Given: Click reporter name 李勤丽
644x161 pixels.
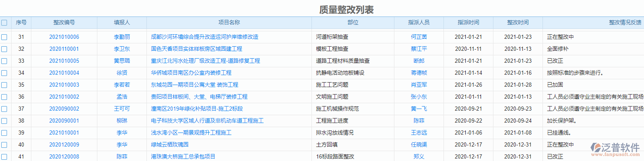Looking at the screenshot, I should point(122,37).
